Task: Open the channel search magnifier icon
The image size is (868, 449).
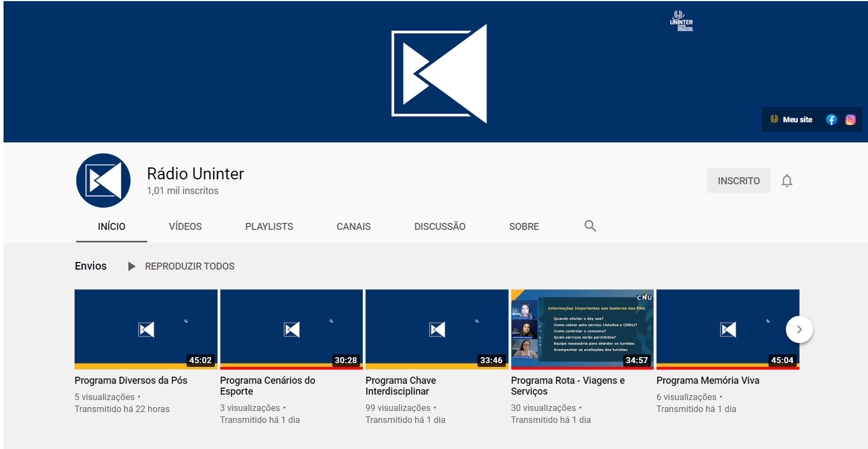Action: pyautogui.click(x=590, y=226)
